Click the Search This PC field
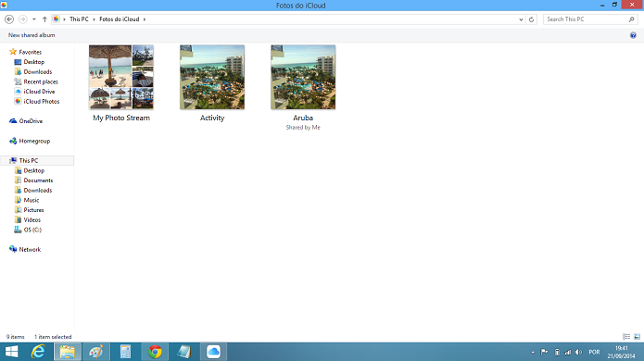Image resolution: width=644 pixels, height=361 pixels. [x=587, y=19]
